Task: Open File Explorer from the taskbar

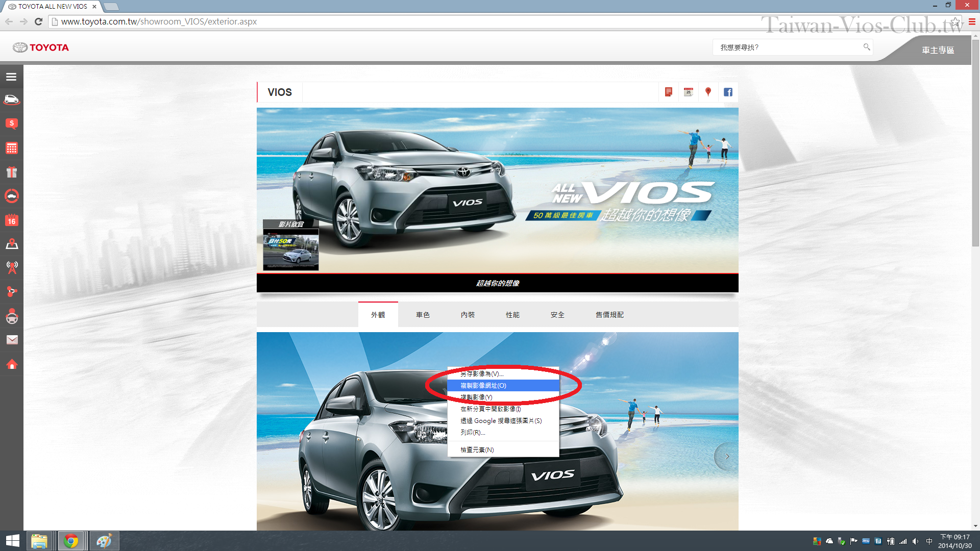Action: 39,541
